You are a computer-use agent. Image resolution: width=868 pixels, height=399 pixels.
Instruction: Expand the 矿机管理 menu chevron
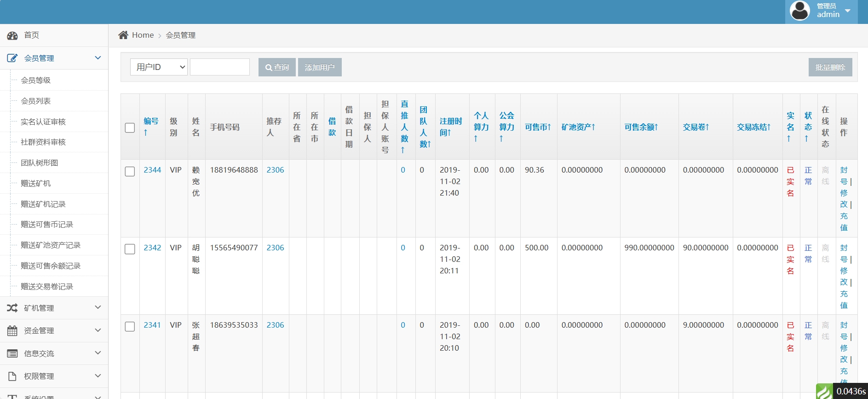coord(98,307)
